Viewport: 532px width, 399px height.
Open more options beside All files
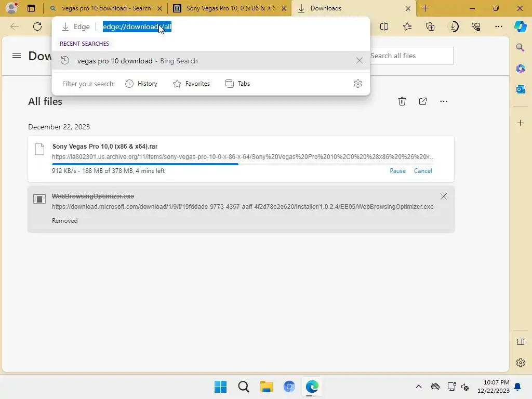pos(444,101)
